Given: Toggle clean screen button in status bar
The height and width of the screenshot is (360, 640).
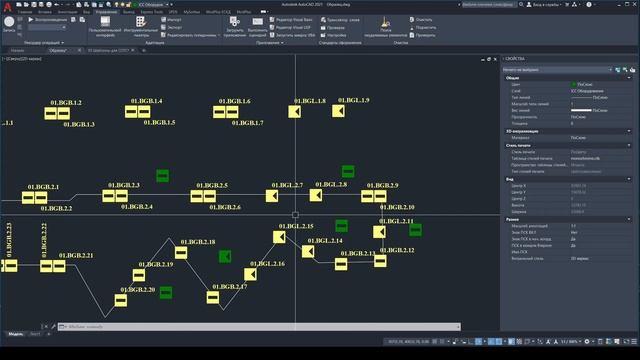Looking at the screenshot, I should pyautogui.click(x=626, y=341).
